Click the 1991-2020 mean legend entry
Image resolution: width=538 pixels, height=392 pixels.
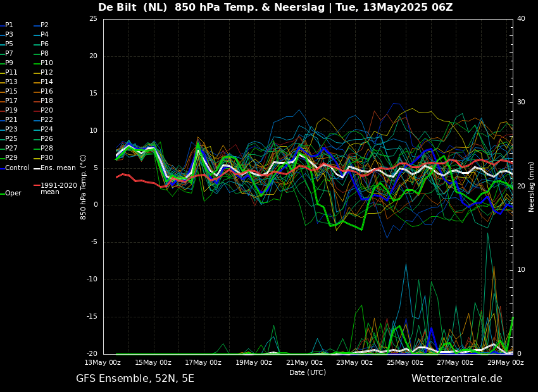click(x=58, y=189)
